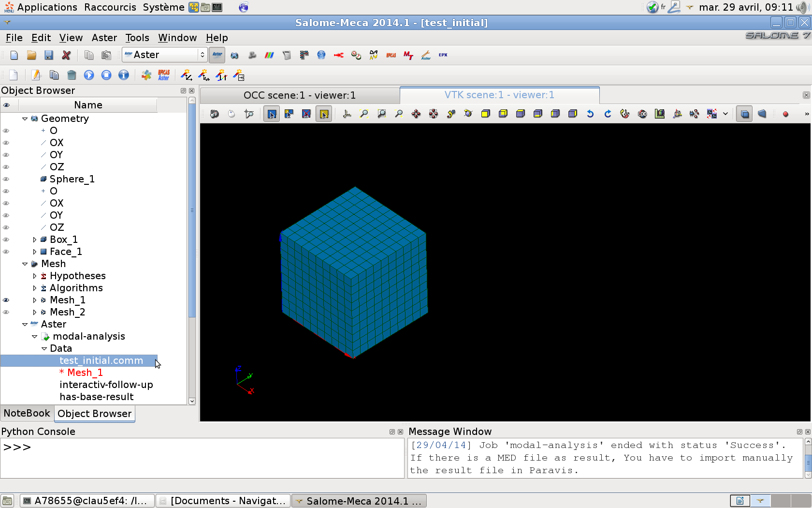
Task: Hide Mesh_1 using its eye icon
Action: (6, 300)
